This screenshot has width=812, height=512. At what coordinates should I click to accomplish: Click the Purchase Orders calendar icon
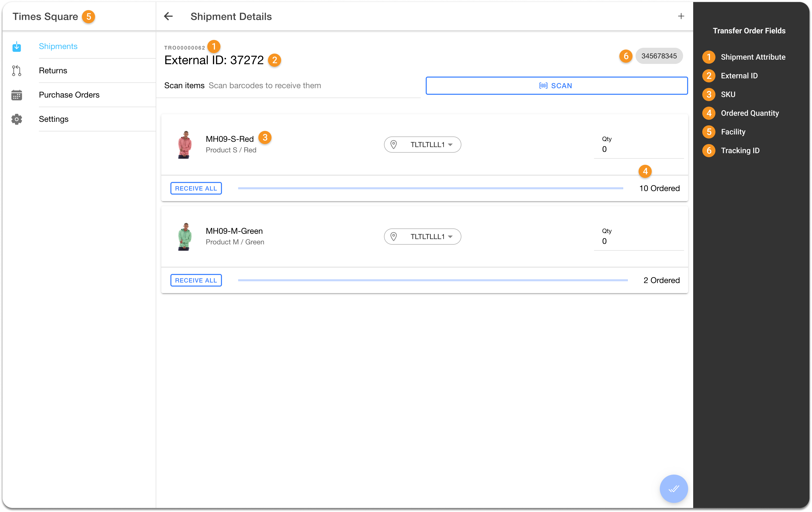(x=16, y=95)
